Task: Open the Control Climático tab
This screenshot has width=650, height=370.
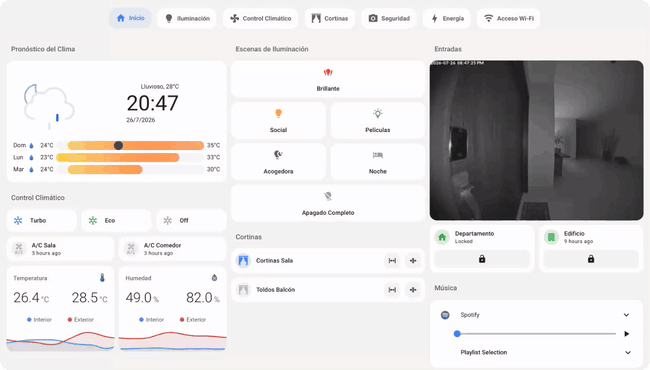Action: 260,18
